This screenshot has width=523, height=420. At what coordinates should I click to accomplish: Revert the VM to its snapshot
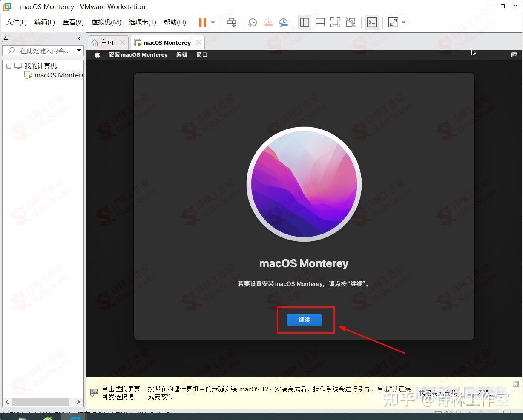click(268, 22)
